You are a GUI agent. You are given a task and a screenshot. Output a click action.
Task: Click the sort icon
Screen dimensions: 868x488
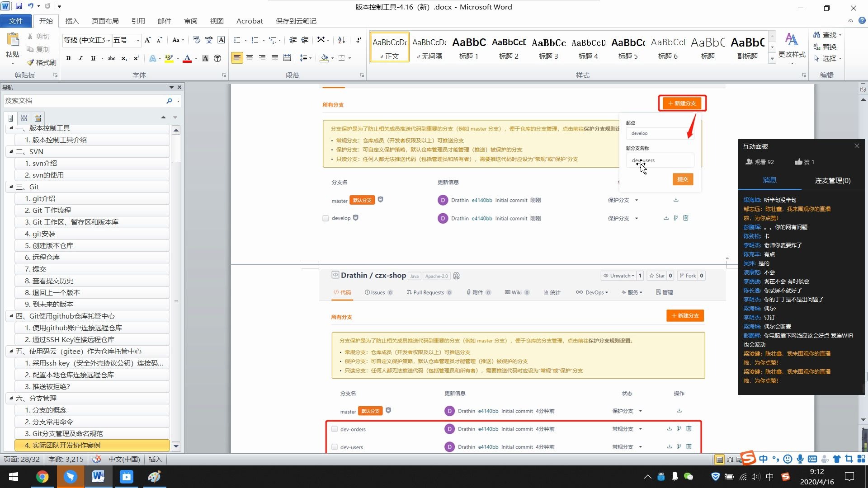click(342, 40)
